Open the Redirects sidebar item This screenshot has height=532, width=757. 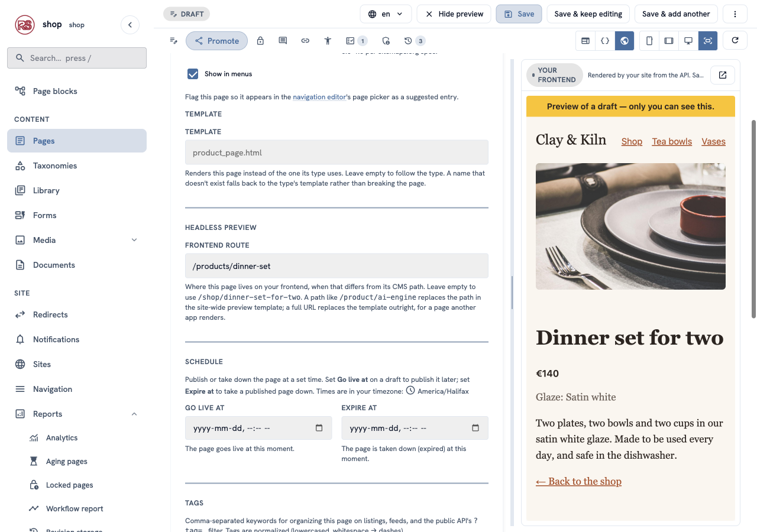pyautogui.click(x=77, y=314)
